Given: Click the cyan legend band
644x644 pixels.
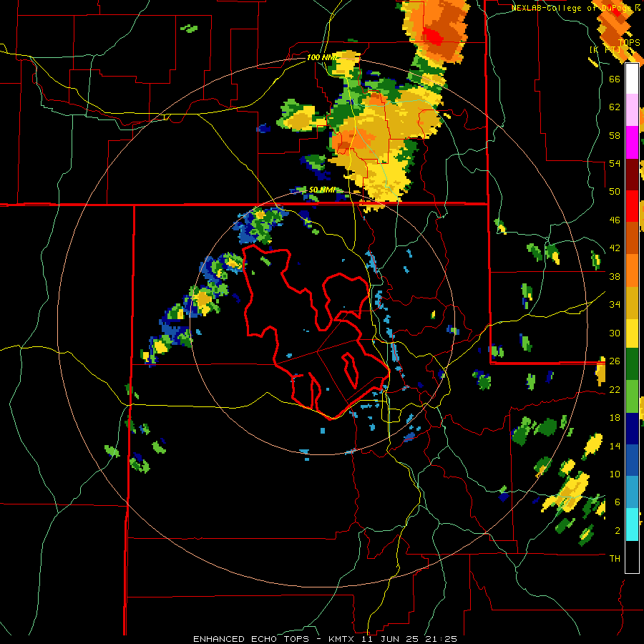Looking at the screenshot, I should coord(632,525).
